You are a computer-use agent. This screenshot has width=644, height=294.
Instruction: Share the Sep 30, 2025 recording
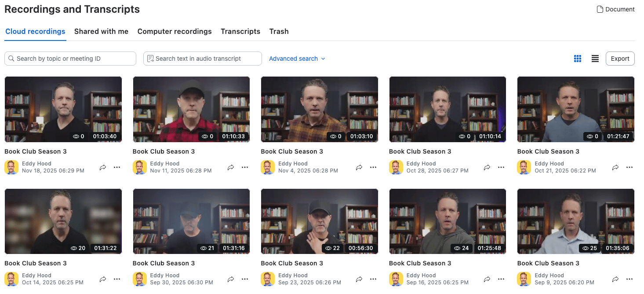(231, 279)
